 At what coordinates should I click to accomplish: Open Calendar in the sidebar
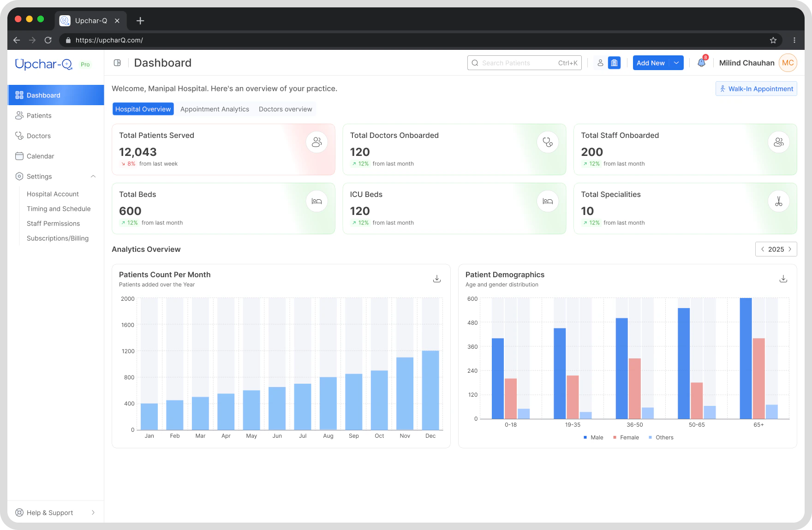(x=56, y=156)
